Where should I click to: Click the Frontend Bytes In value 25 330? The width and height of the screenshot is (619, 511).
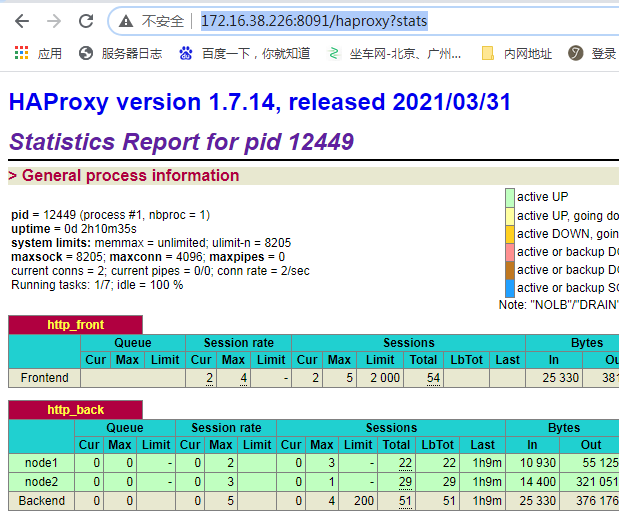561,378
